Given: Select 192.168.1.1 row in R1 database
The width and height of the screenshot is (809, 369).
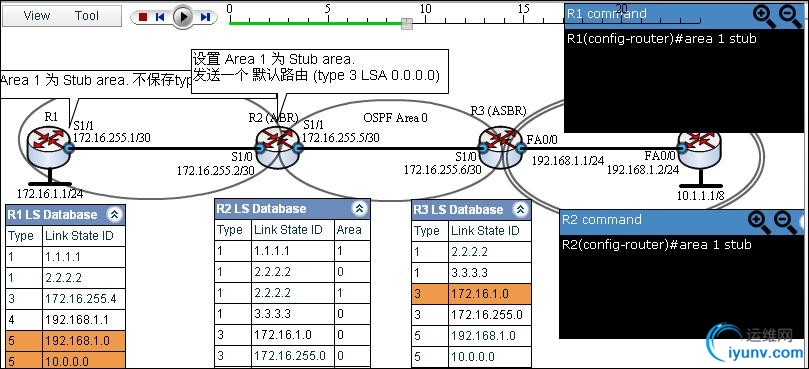Looking at the screenshot, I should (x=66, y=320).
